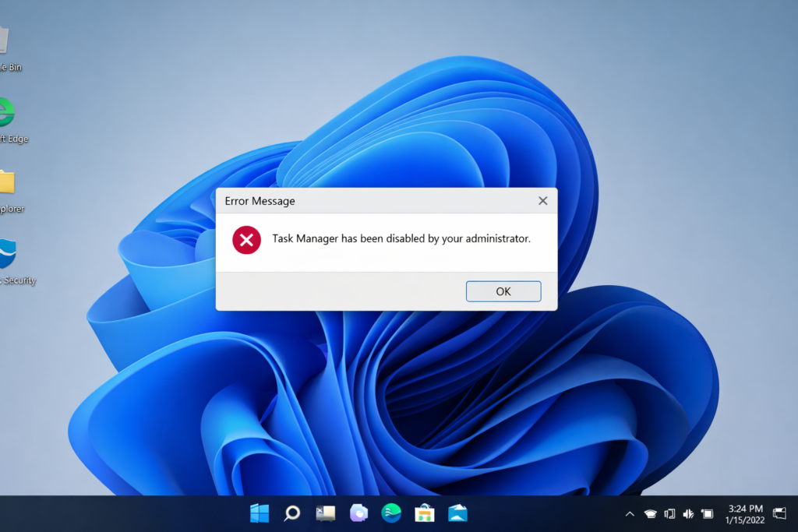Launch the Microsoft Store
Image resolution: width=798 pixels, height=532 pixels.
[x=424, y=513]
